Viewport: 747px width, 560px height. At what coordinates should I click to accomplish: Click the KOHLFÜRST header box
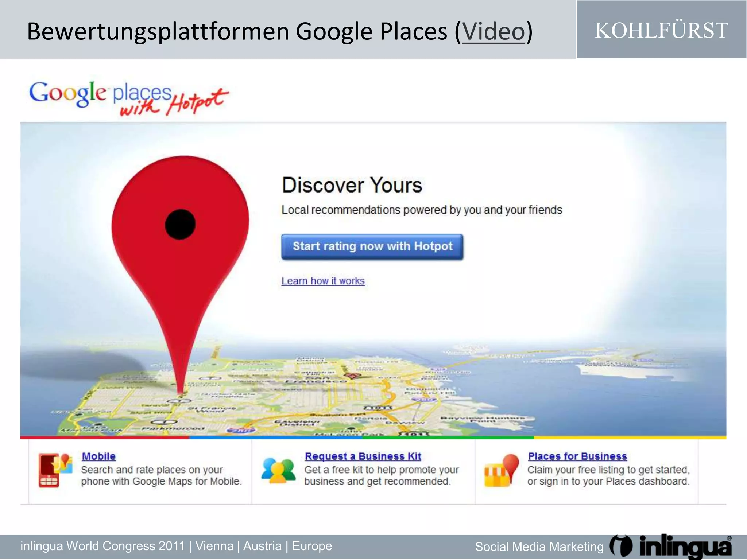pyautogui.click(x=661, y=30)
